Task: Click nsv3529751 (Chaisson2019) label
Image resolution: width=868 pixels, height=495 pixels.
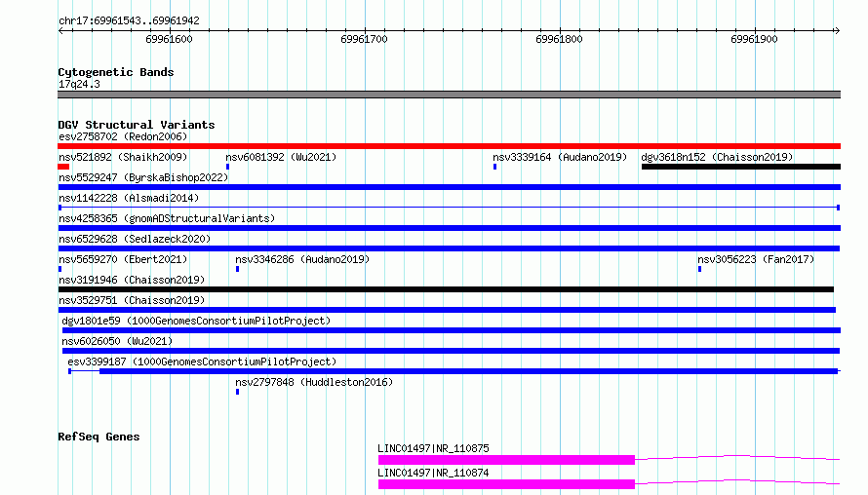Action: [132, 300]
